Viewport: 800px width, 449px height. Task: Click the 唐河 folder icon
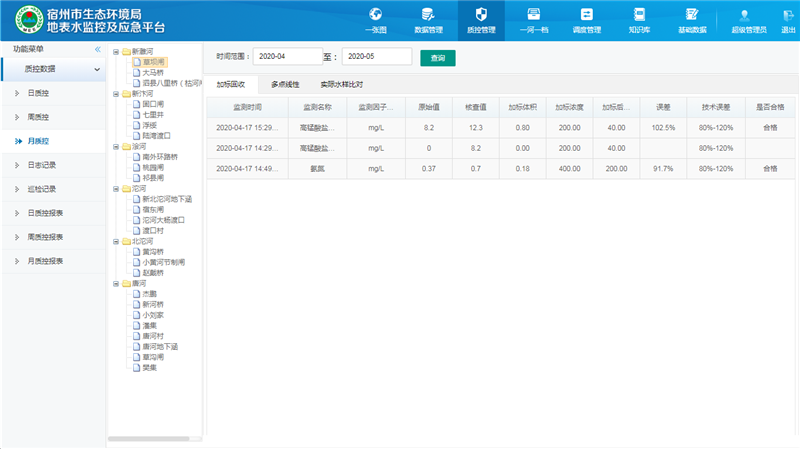pos(126,284)
